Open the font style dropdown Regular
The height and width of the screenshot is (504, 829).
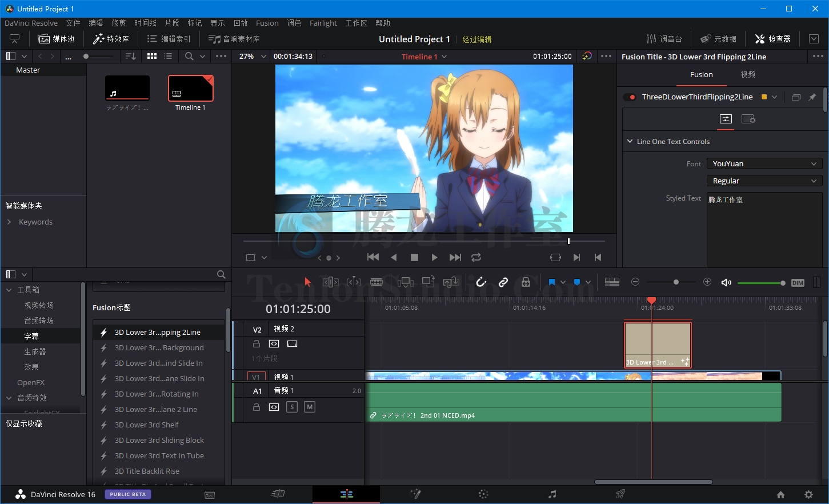tap(764, 181)
